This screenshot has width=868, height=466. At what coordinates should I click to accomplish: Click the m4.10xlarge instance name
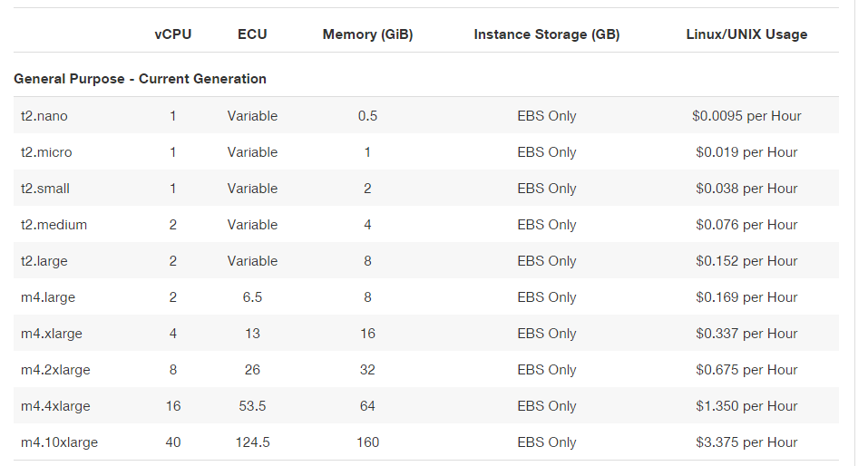59,442
